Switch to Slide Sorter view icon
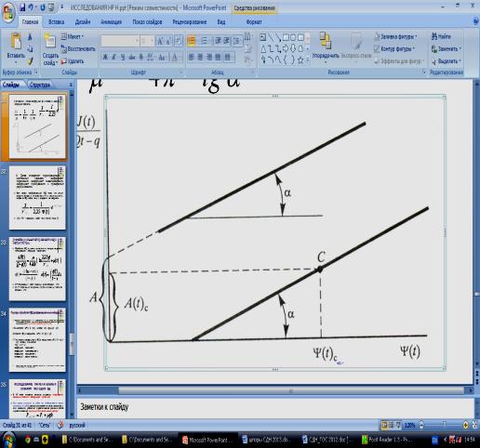The height and width of the screenshot is (448, 480). tap(391, 425)
